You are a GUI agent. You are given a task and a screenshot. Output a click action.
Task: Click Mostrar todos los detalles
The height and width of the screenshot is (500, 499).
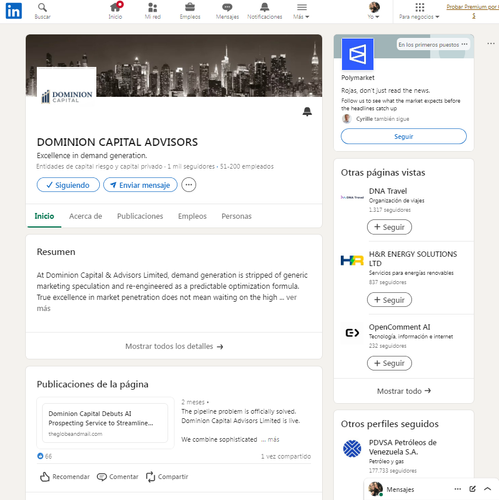[174, 346]
